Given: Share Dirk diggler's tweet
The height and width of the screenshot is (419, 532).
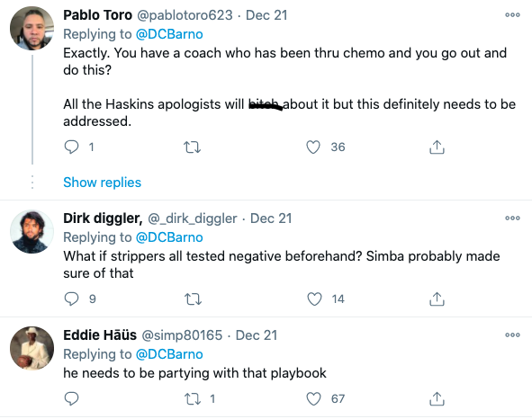Looking at the screenshot, I should point(437,299).
